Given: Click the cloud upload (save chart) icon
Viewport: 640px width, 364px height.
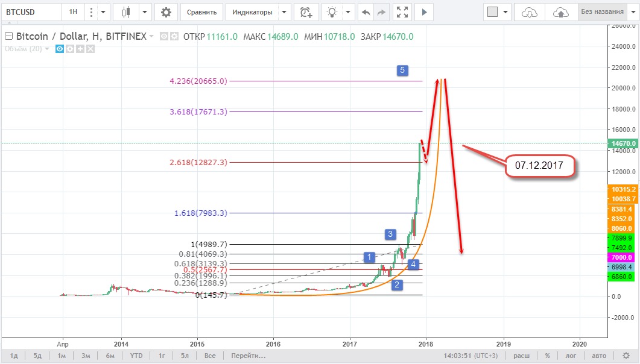Looking at the screenshot, I should pyautogui.click(x=560, y=12).
